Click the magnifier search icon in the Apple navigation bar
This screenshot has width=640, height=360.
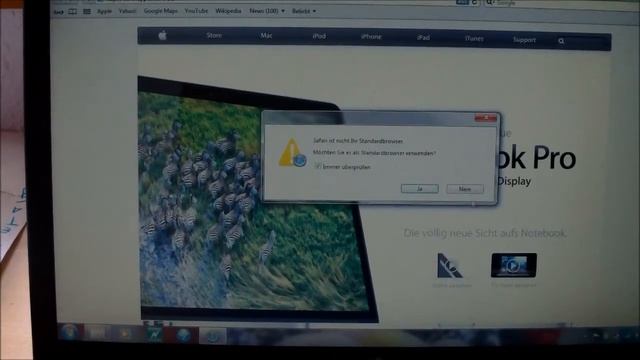click(561, 41)
